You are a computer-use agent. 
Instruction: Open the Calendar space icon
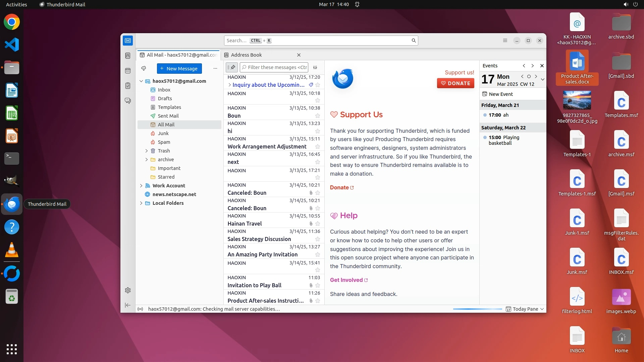tap(128, 71)
